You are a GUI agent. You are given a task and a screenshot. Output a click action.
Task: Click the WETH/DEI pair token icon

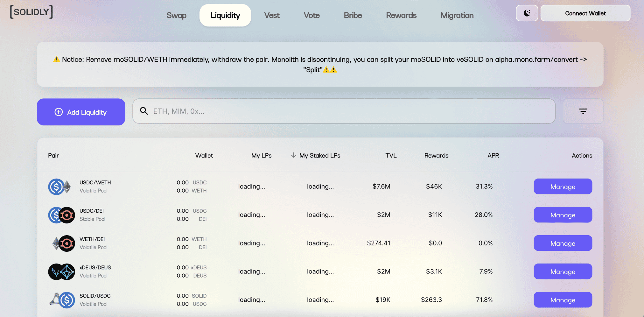click(63, 243)
